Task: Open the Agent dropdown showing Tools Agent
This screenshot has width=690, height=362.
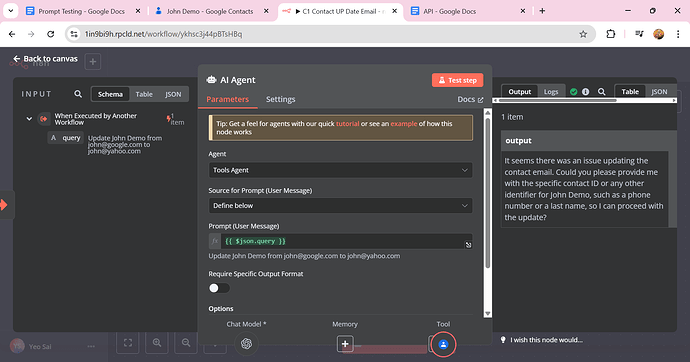Action: coord(340,170)
